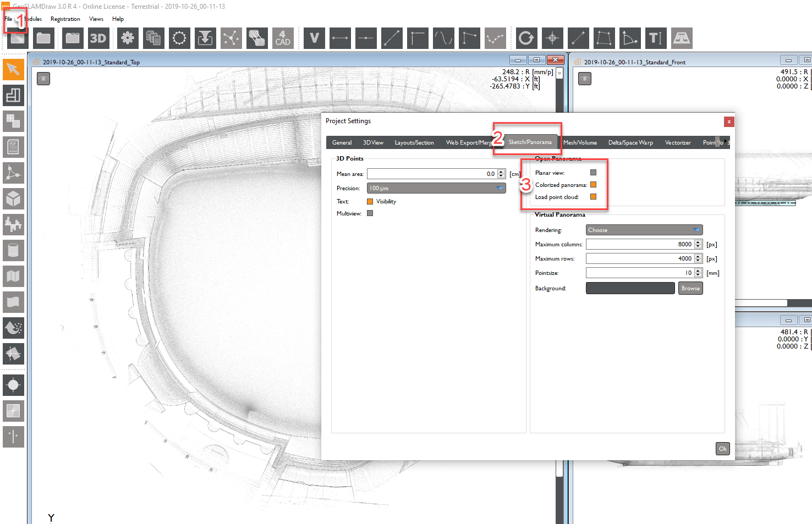
Task: Select the text T tool
Action: 656,38
